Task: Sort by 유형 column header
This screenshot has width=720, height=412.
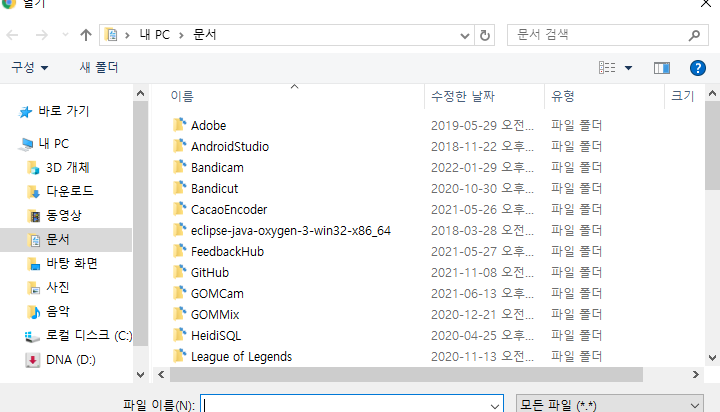Action: click(563, 96)
